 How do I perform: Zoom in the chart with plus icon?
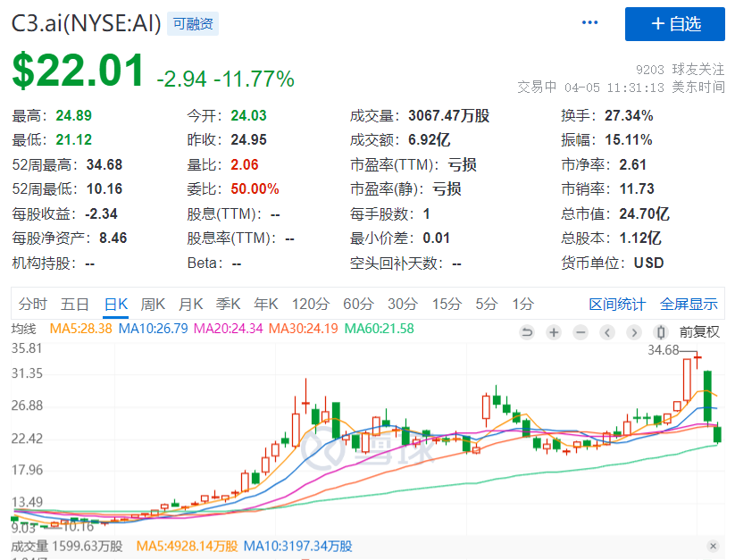coord(554,333)
